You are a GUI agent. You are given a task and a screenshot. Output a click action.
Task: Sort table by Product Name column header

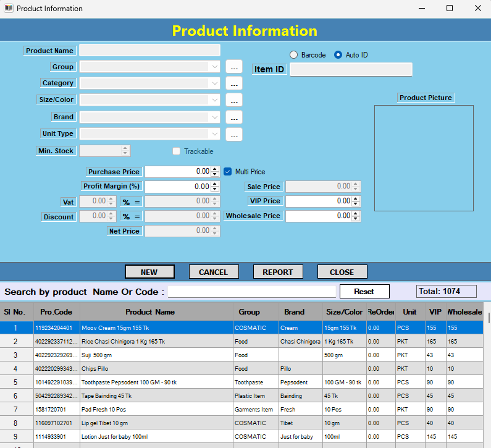point(150,312)
